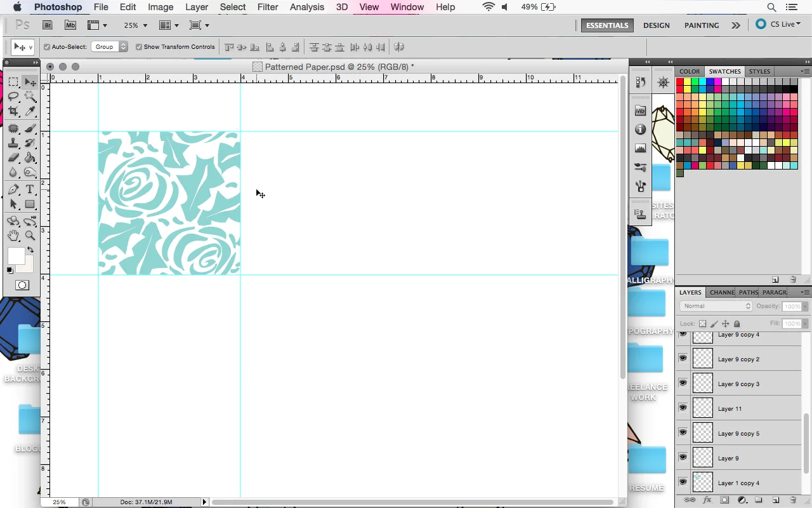Select the Zoom tool in the toolbox

[30, 236]
